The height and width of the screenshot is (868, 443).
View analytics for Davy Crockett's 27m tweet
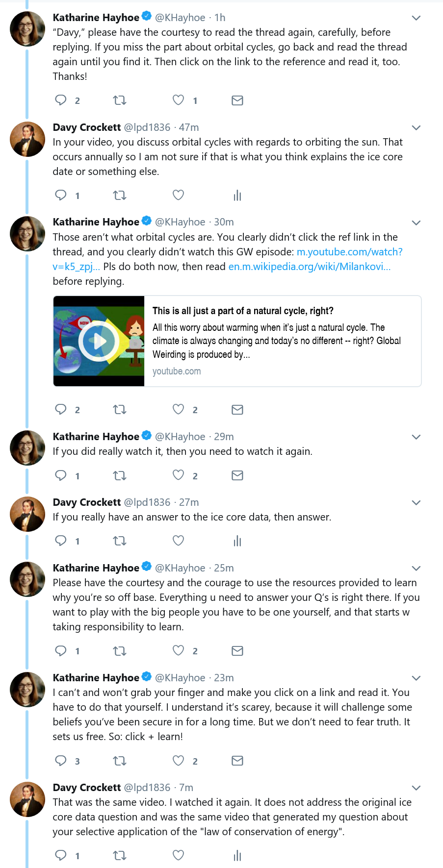pyautogui.click(x=237, y=541)
